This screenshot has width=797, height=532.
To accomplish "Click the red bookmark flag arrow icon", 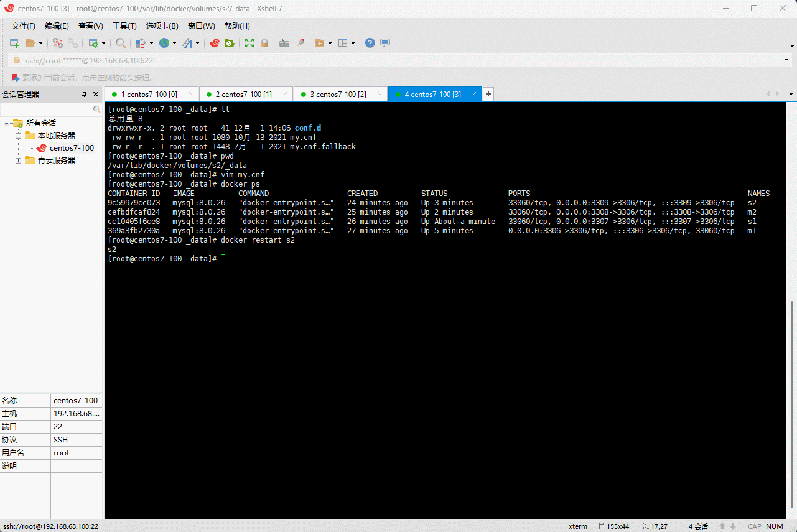I will (x=15, y=77).
